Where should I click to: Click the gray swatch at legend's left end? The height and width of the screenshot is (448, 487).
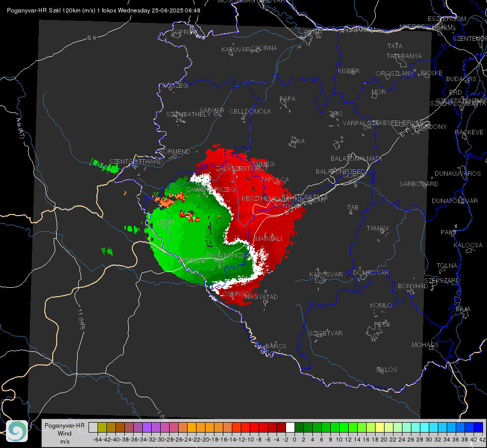pos(93,427)
